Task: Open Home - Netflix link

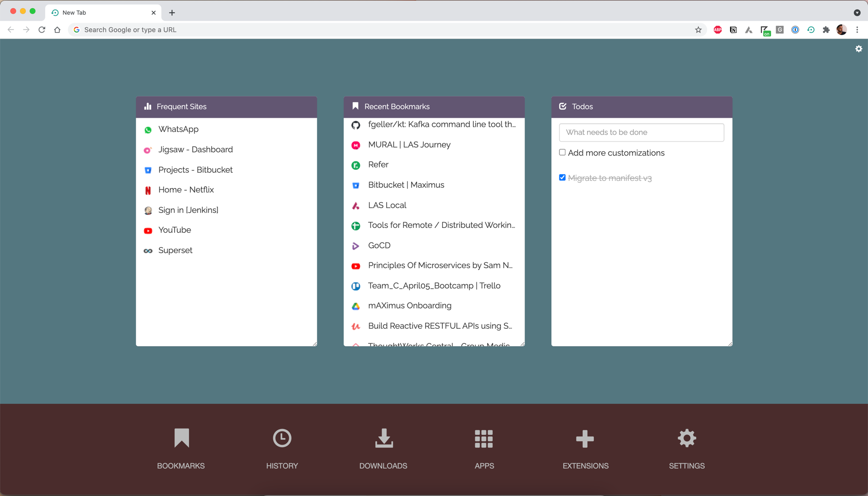Action: point(186,190)
